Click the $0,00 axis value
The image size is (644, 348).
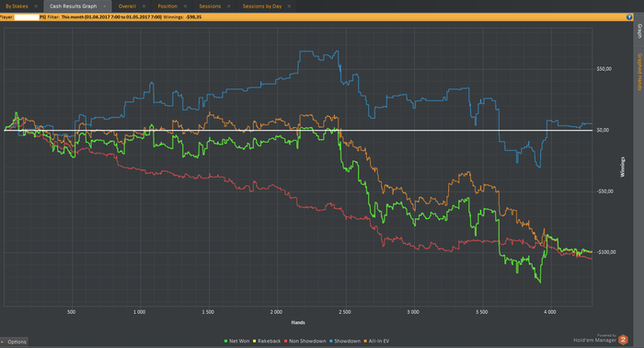point(603,130)
